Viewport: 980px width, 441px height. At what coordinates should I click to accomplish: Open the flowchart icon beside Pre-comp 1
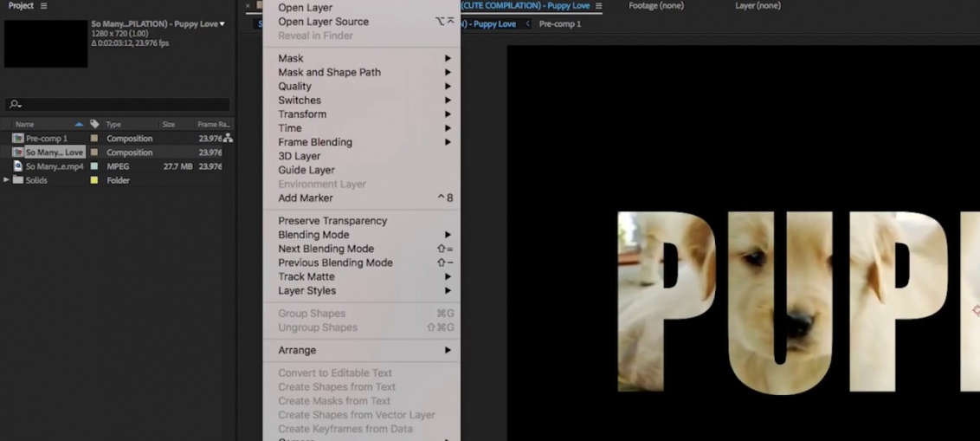[x=228, y=139]
